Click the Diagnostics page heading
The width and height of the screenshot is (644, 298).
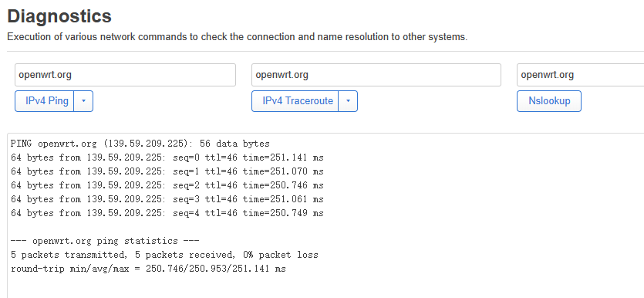click(x=59, y=16)
